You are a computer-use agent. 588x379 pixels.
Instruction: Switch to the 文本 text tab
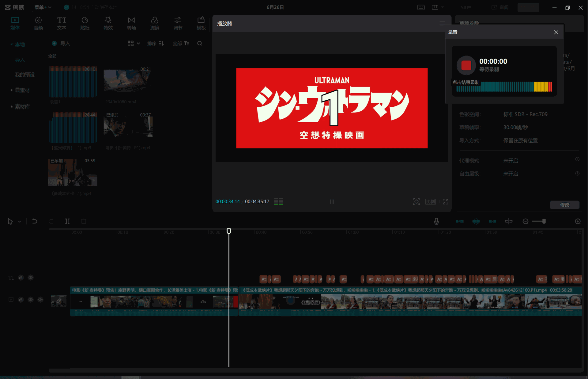coord(62,23)
